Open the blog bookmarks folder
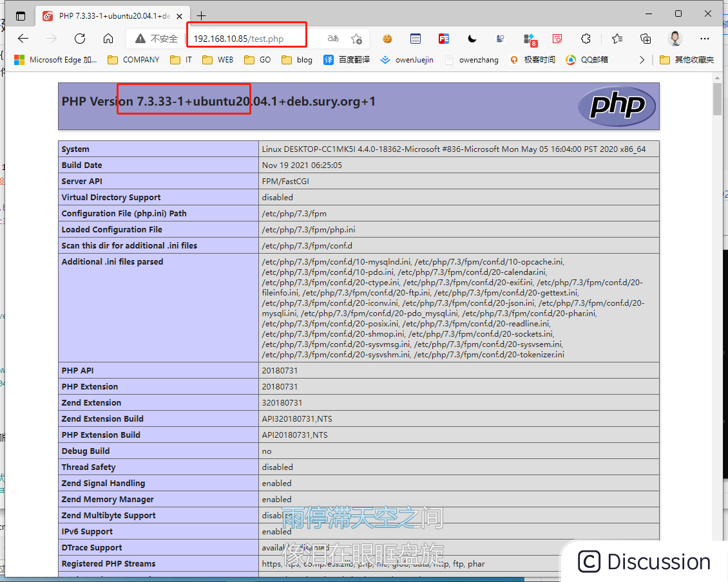The height and width of the screenshot is (582, 728). click(297, 60)
